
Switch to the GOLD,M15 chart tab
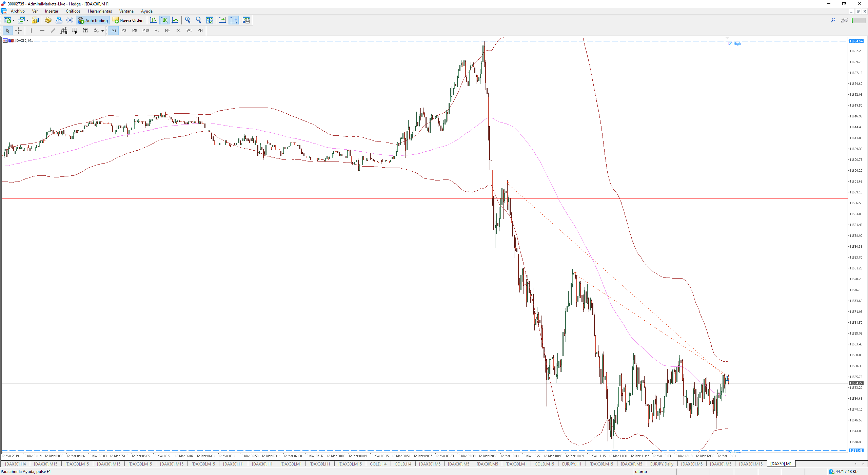click(x=544, y=464)
